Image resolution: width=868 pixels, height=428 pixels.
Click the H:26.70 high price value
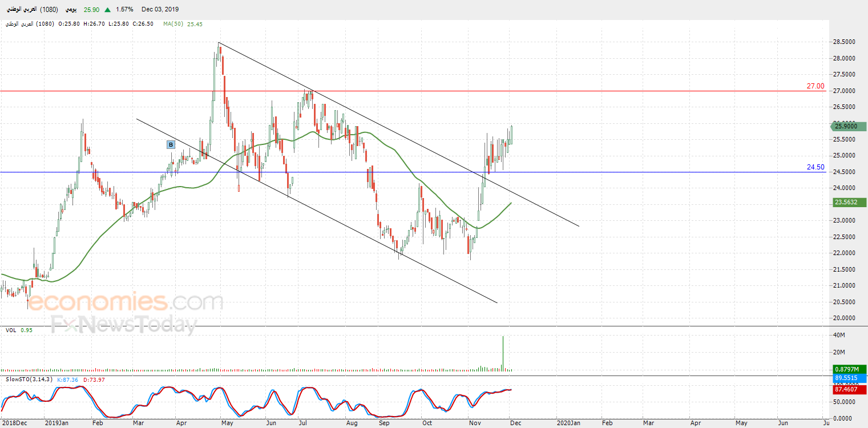[x=95, y=24]
